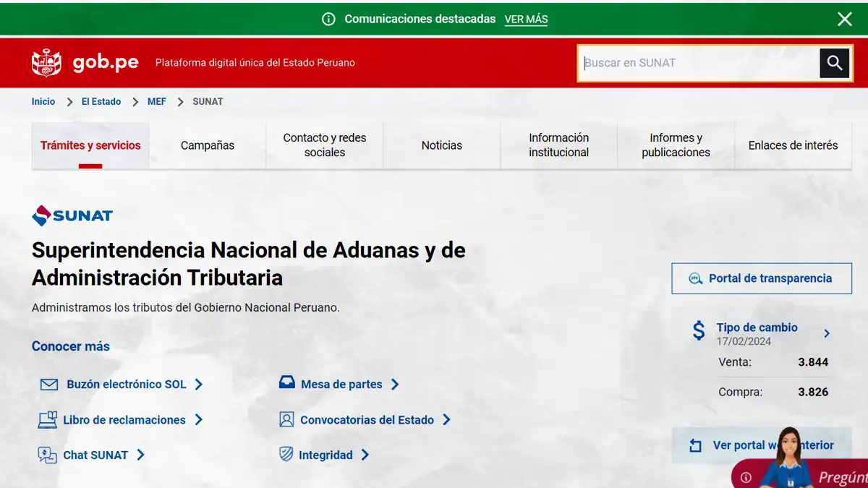Click the Ver portal anterior button

(762, 445)
